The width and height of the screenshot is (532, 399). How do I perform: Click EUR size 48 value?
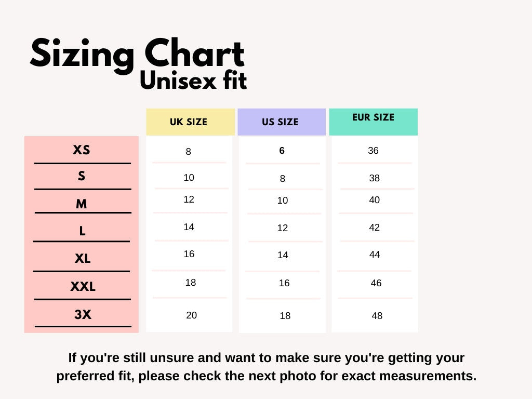377,315
